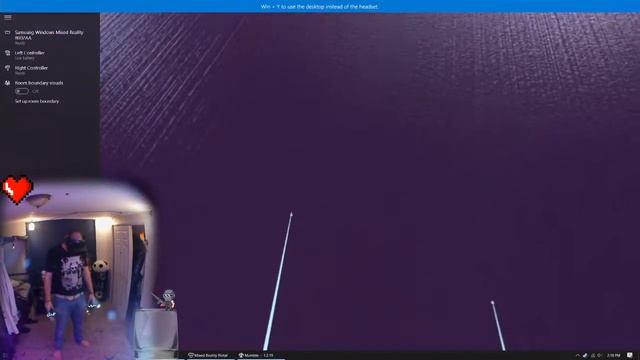Click the Room boundary visuals label
The image size is (640, 360).
coord(39,83)
